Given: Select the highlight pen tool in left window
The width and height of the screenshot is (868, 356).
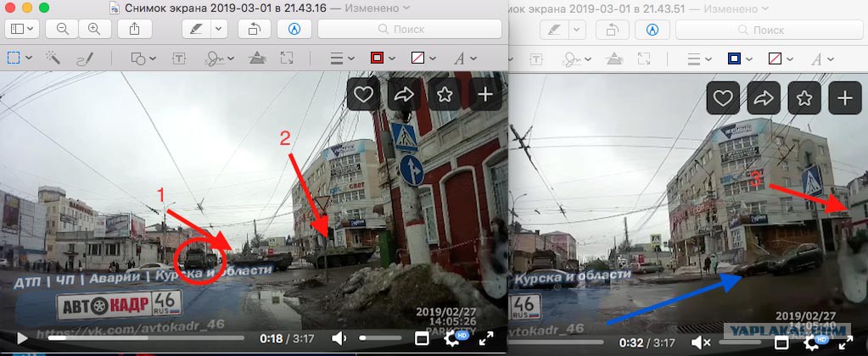Looking at the screenshot, I should point(197,30).
